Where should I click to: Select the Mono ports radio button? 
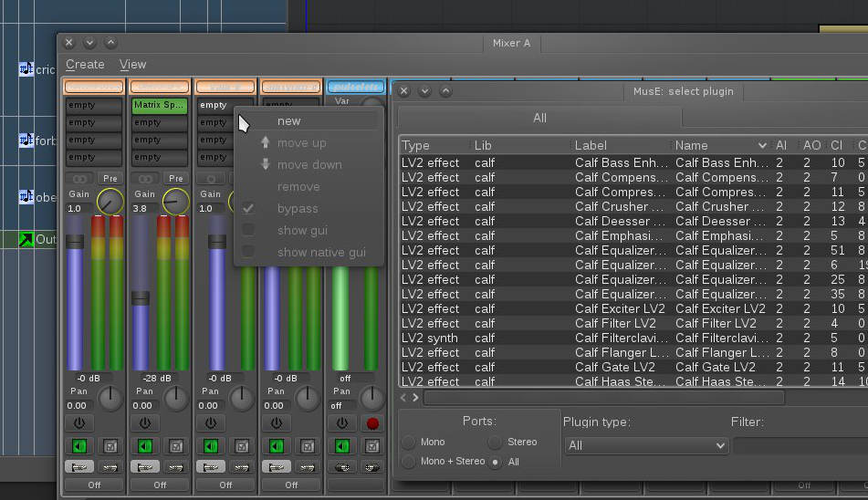pos(409,443)
